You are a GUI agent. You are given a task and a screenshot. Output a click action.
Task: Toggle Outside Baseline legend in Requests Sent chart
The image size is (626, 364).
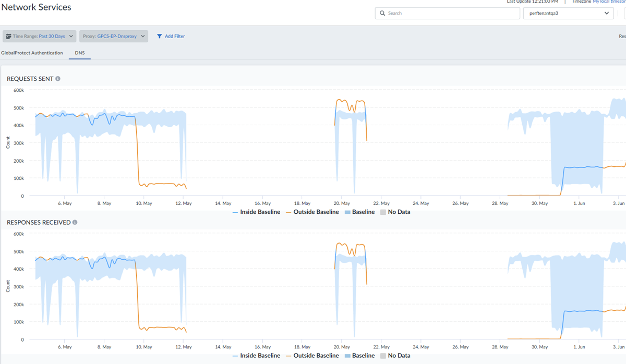(311, 212)
